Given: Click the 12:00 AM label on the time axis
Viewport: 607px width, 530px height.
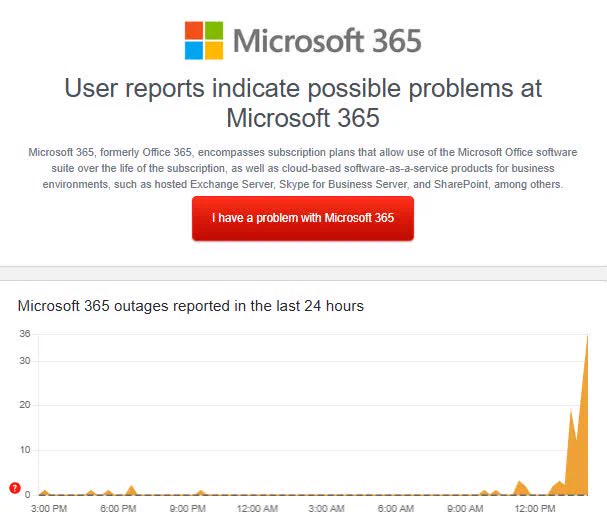Looking at the screenshot, I should [x=257, y=508].
